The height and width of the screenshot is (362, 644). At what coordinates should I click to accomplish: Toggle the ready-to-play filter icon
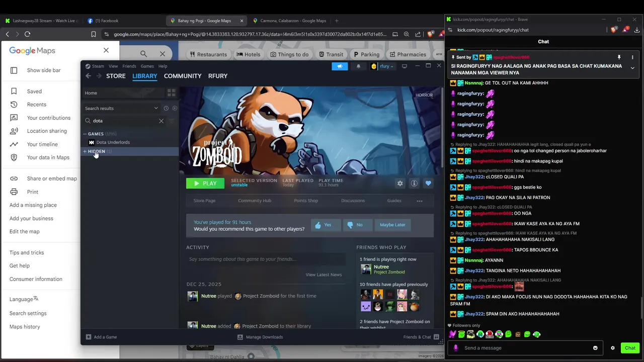[175, 108]
